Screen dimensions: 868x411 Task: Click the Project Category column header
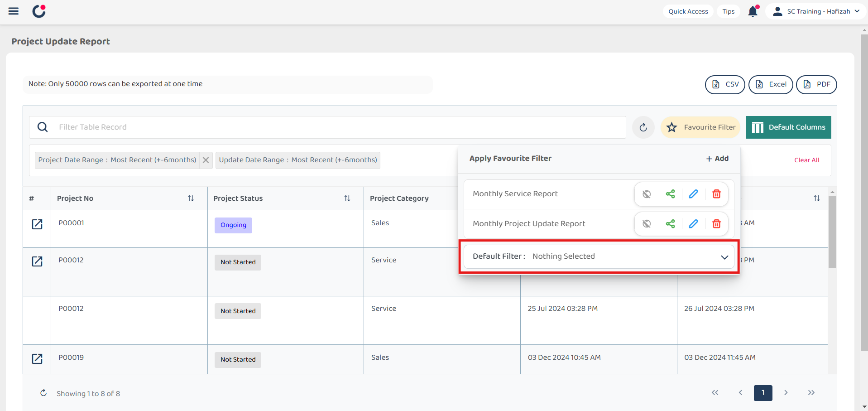399,198
